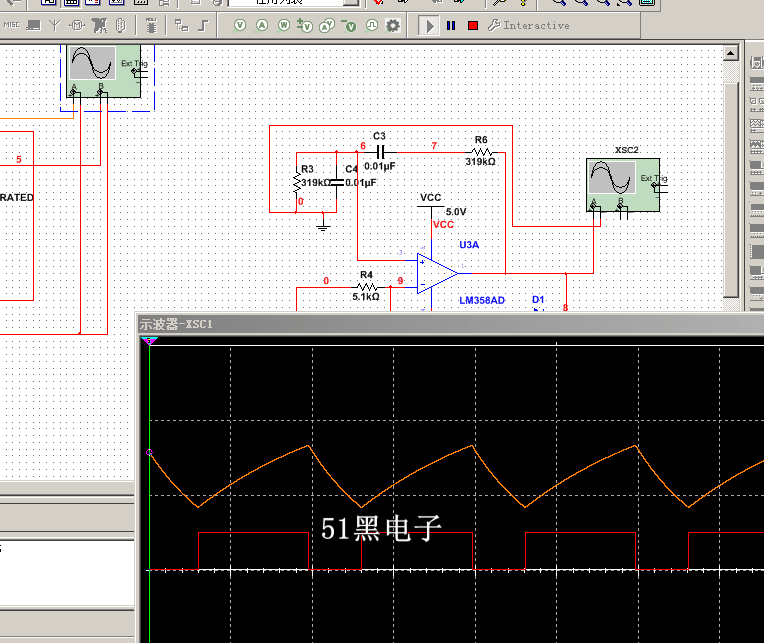Click net label 5 on left wire
The width and height of the screenshot is (764, 643).
[x=19, y=159]
